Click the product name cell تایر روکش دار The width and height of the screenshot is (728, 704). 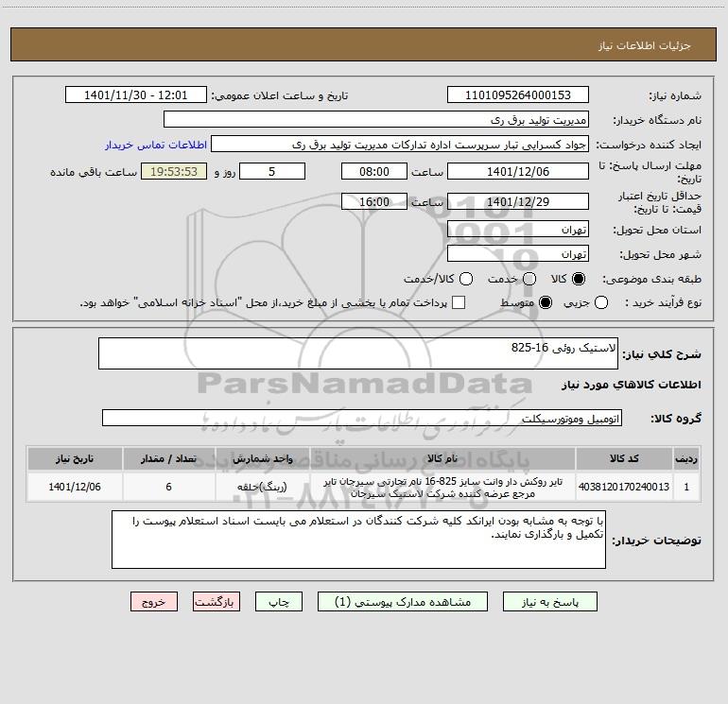click(442, 487)
